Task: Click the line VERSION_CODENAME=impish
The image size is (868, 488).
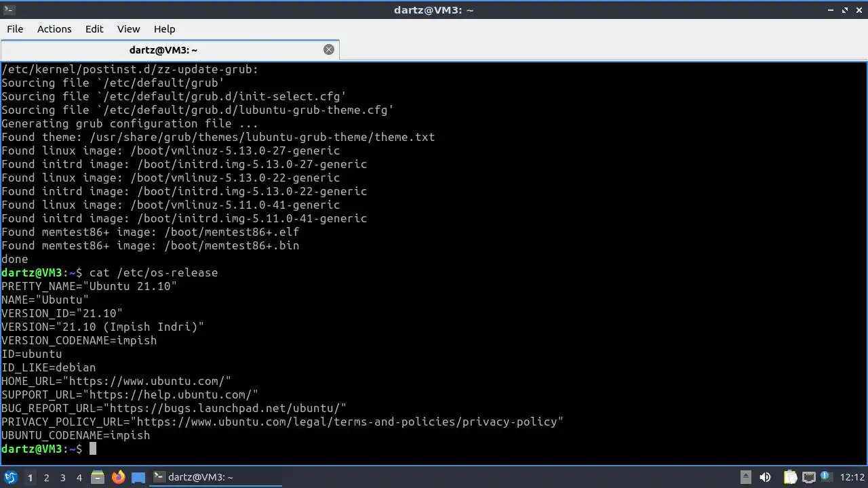Action: (79, 340)
